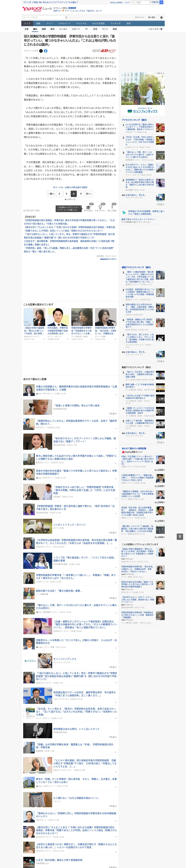Open the Yahoo! JAPAN logo

[32, 9]
